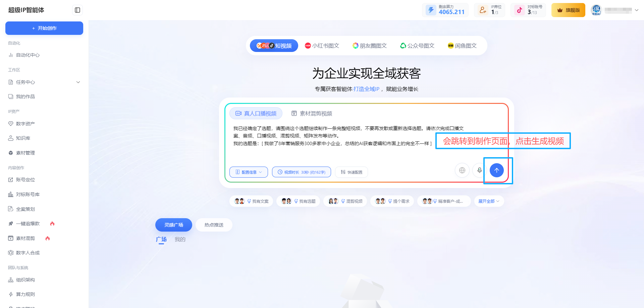The height and width of the screenshot is (308, 644).
Task: Switch to 热点推送 tab
Action: click(x=214, y=225)
